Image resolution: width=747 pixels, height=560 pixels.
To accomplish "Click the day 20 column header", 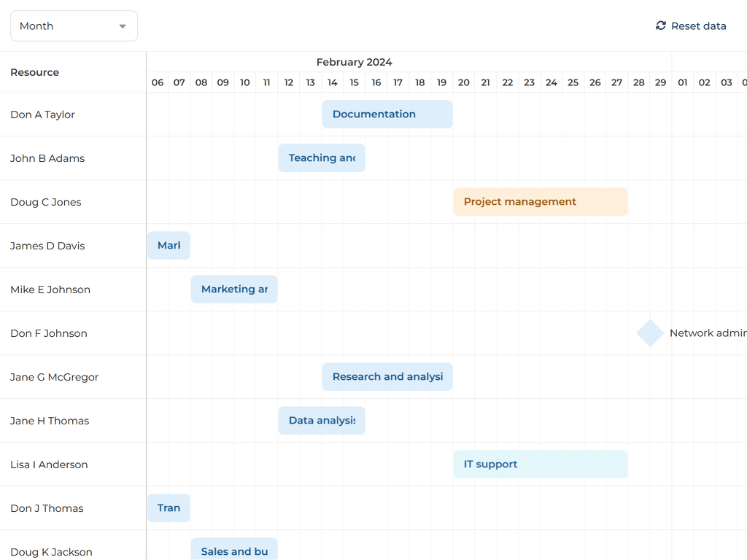I will (464, 82).
